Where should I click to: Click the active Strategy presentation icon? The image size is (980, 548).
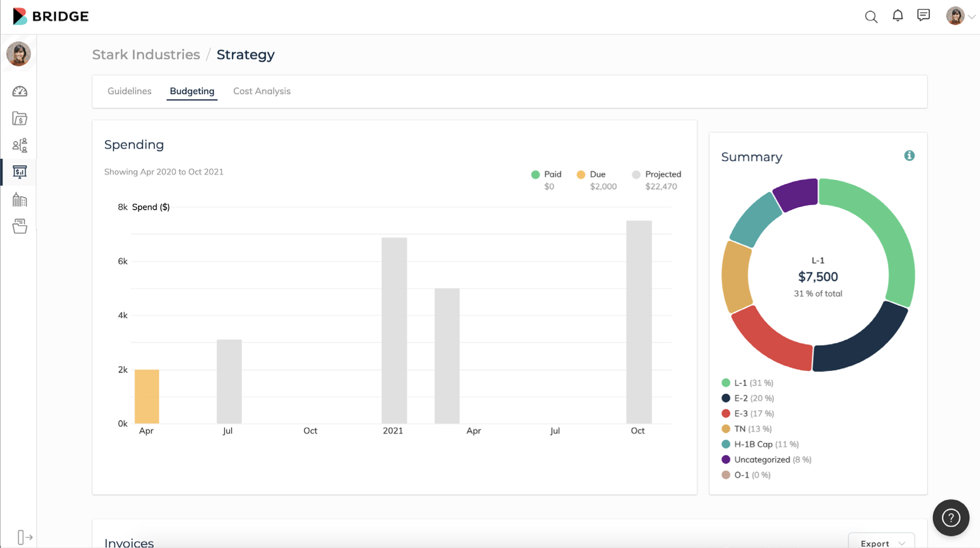pos(19,172)
